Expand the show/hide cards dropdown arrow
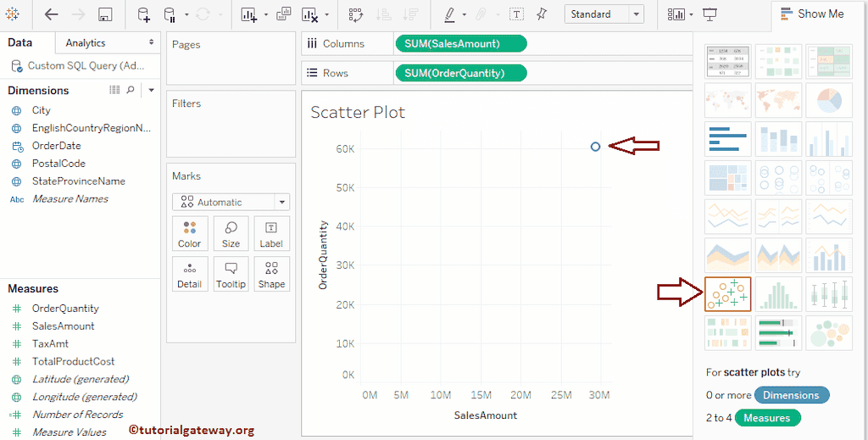Image resolution: width=868 pixels, height=440 pixels. coord(691,15)
